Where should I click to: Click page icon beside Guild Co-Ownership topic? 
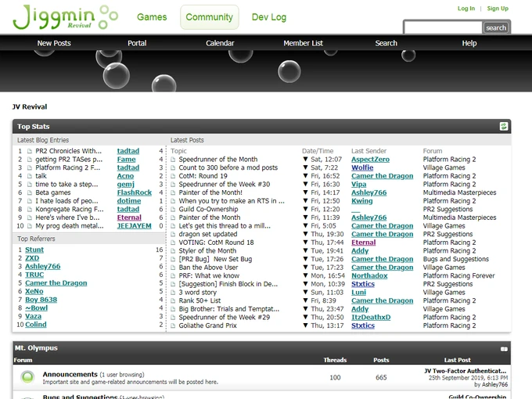pos(173,210)
